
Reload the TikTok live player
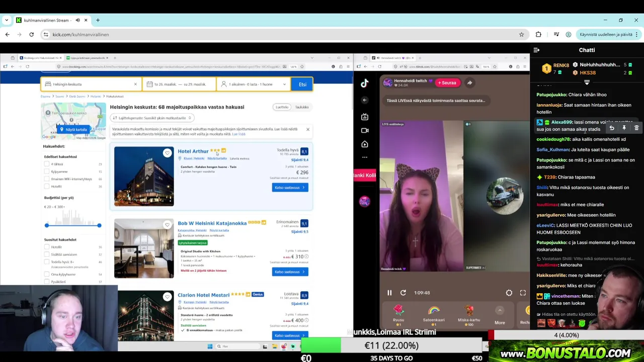click(403, 293)
